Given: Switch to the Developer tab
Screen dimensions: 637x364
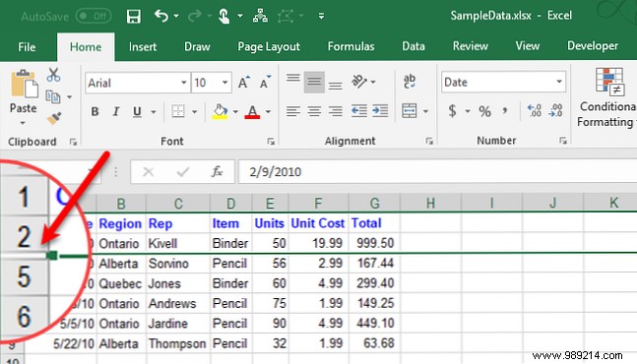Looking at the screenshot, I should coord(593,46).
